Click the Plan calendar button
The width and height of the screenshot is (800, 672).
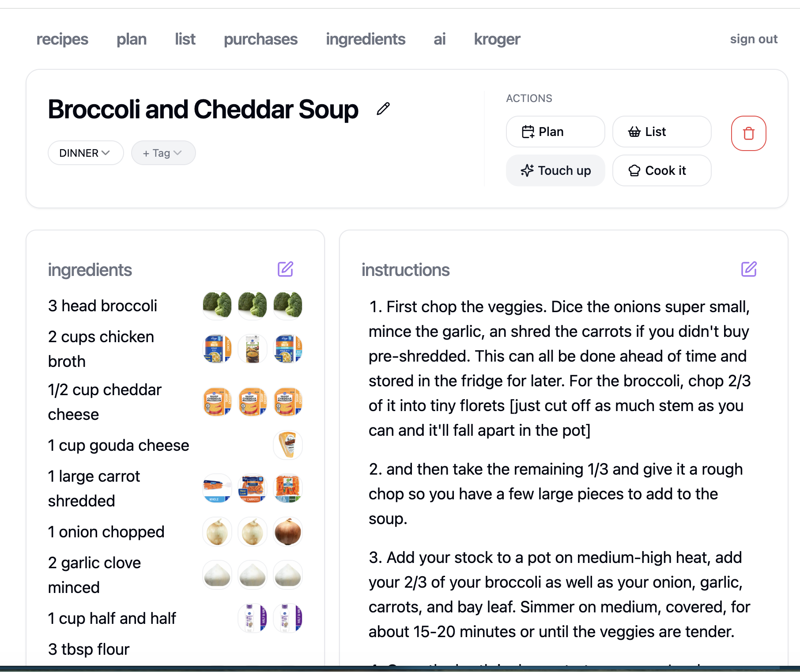(555, 132)
